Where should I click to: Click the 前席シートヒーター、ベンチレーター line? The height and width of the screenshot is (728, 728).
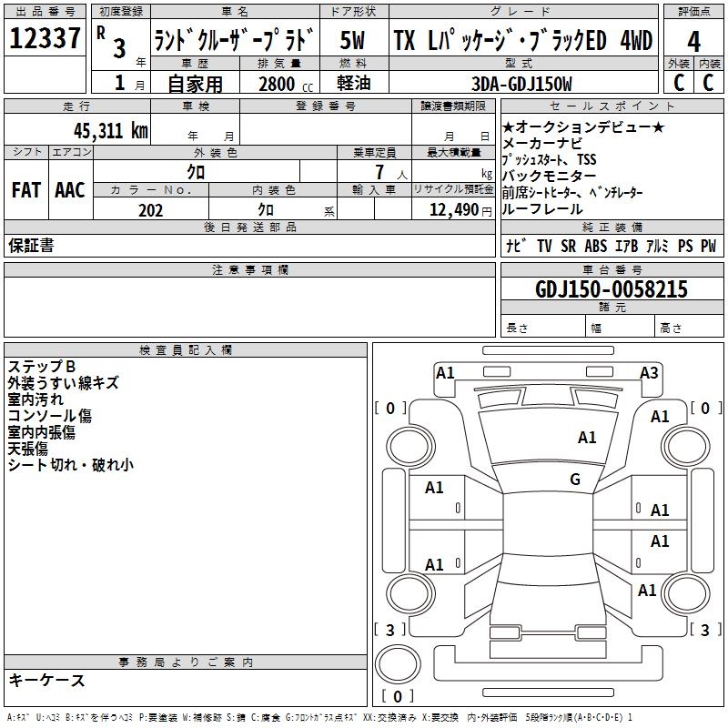(x=572, y=192)
